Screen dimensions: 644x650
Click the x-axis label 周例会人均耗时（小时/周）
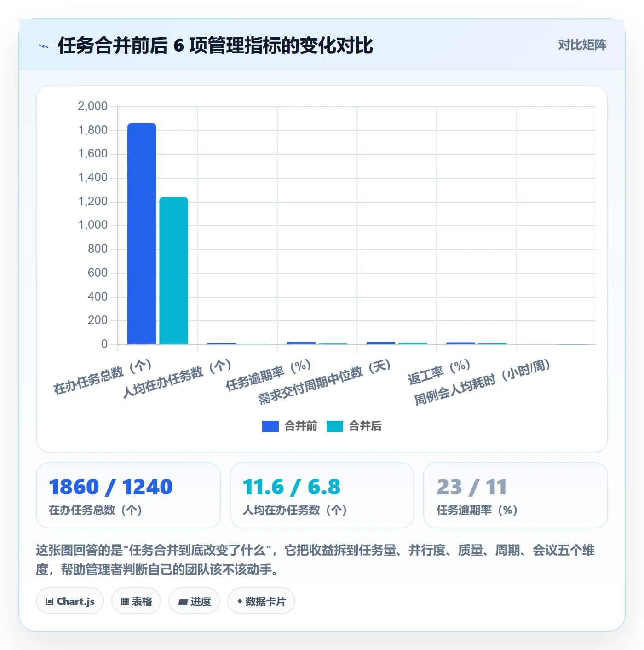coord(483,383)
